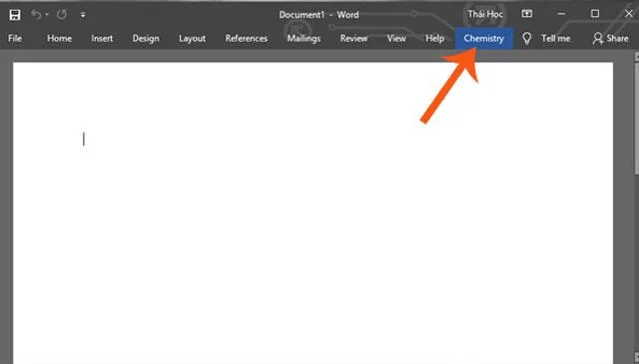Click the Tell me lightbulb icon

[x=526, y=38]
